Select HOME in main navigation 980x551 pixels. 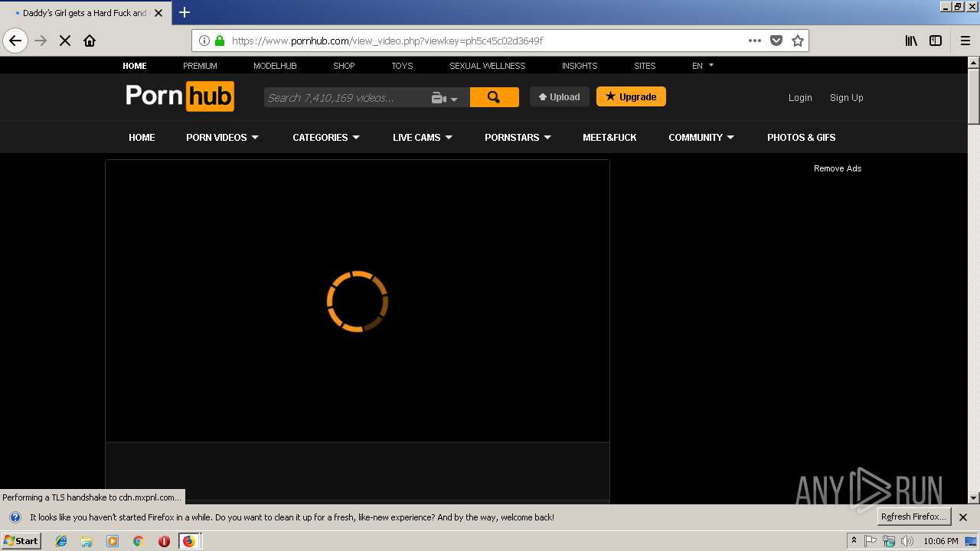tap(142, 137)
